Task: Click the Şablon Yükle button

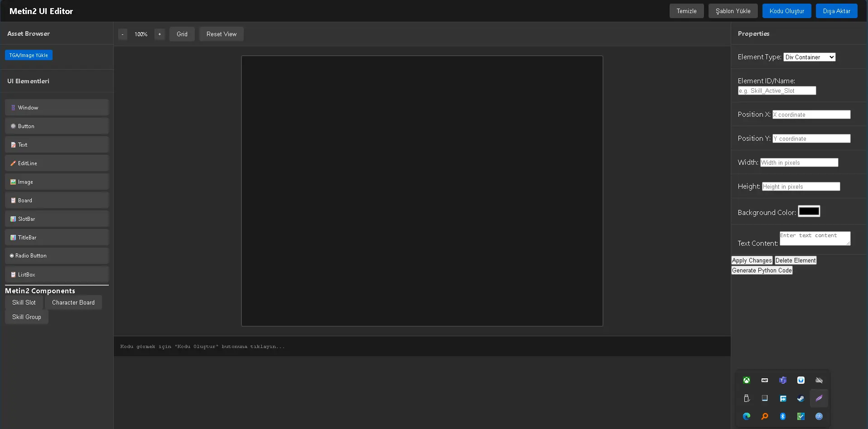Action: click(x=733, y=11)
